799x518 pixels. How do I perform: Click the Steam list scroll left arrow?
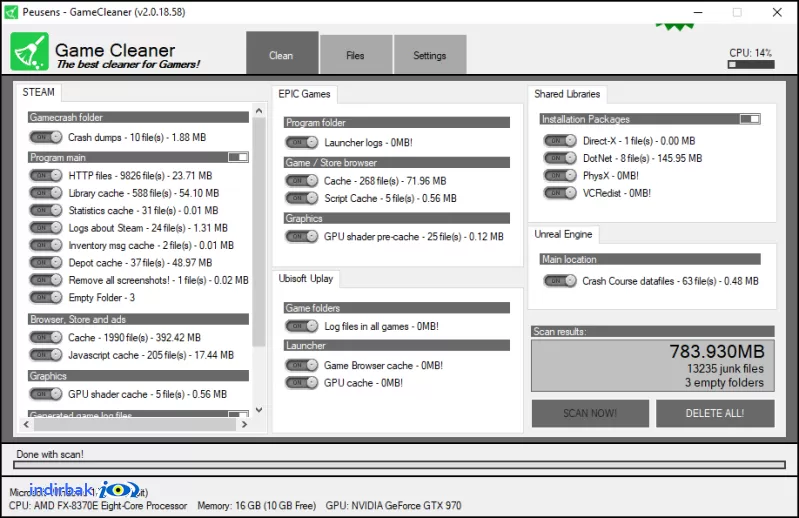[26, 424]
